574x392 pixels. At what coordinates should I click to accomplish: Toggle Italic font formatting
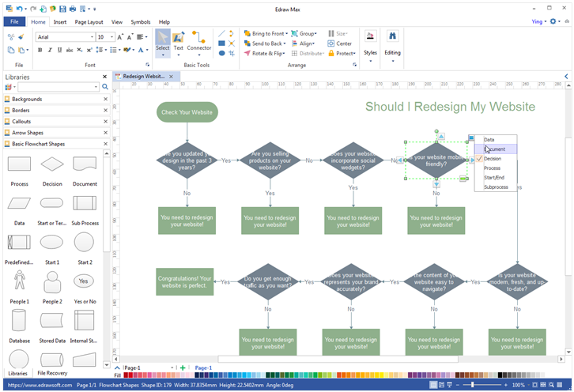50,50
